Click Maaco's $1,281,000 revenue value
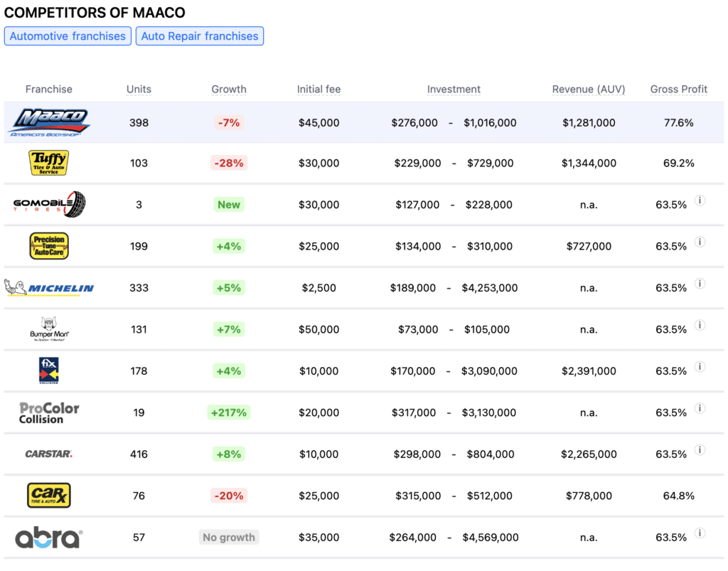 [589, 122]
